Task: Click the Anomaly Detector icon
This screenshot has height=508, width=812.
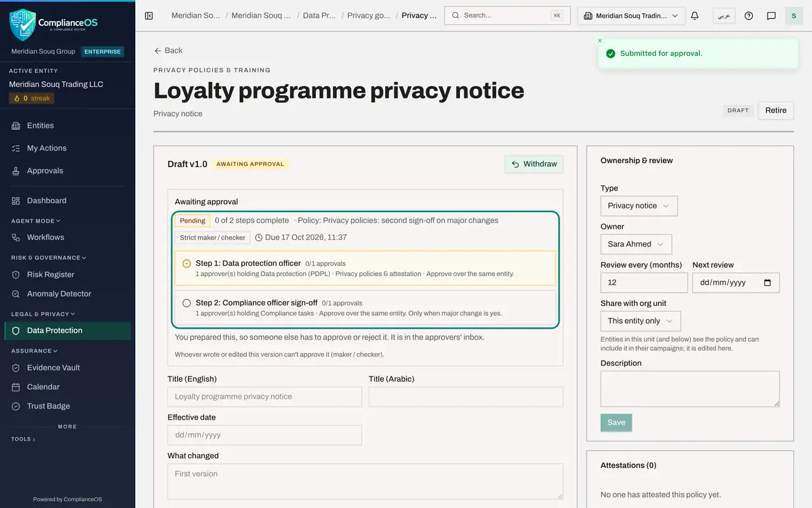Action: click(x=16, y=294)
